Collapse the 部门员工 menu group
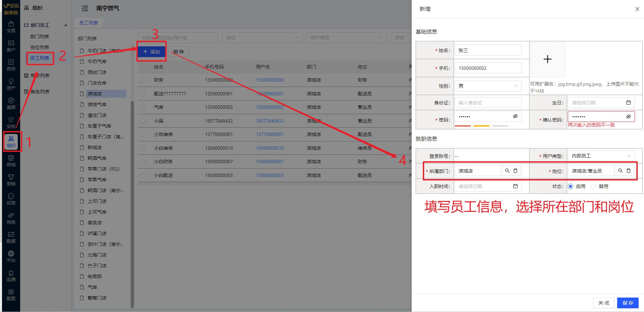The image size is (644, 312). [x=66, y=25]
